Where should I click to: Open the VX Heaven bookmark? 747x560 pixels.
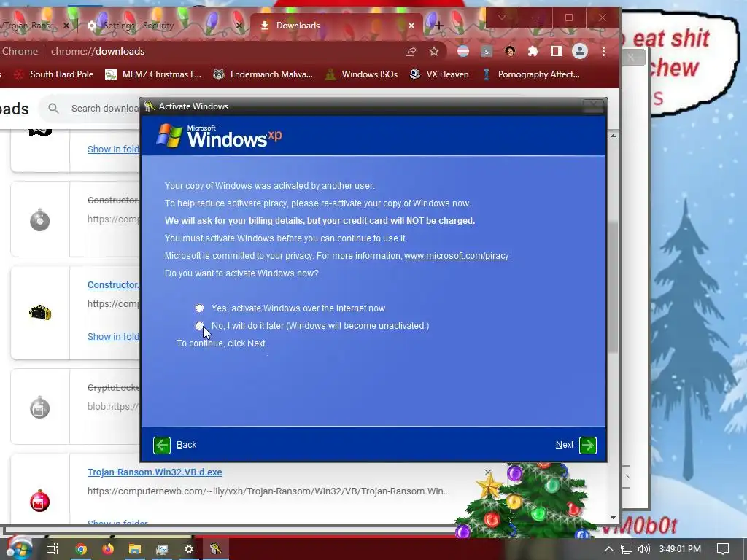click(438, 74)
